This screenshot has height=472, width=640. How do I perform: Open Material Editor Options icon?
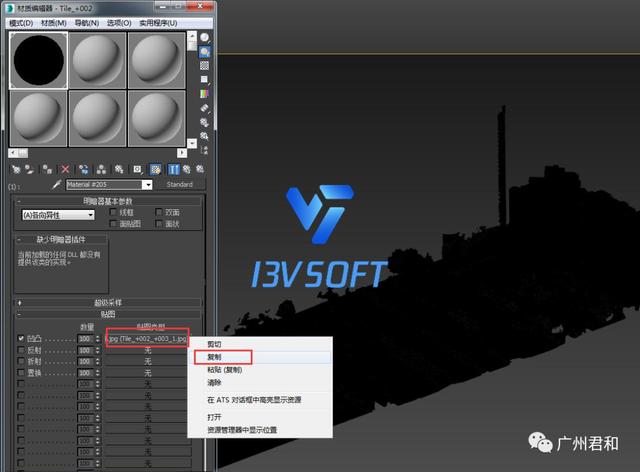click(204, 122)
